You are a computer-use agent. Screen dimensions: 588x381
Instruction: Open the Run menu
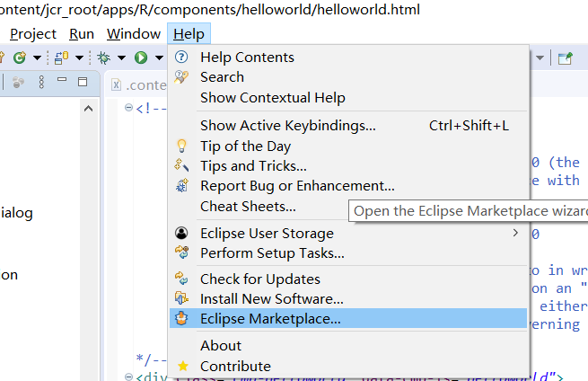pyautogui.click(x=82, y=34)
